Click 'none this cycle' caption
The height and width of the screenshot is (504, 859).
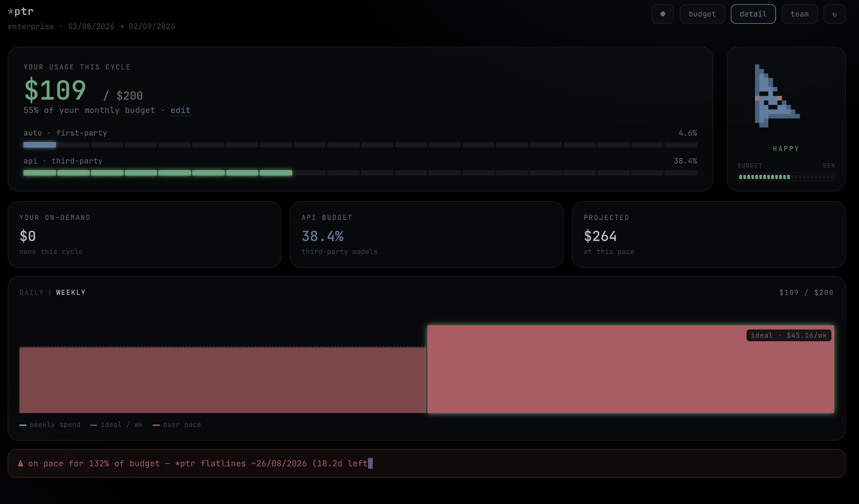[51, 252]
